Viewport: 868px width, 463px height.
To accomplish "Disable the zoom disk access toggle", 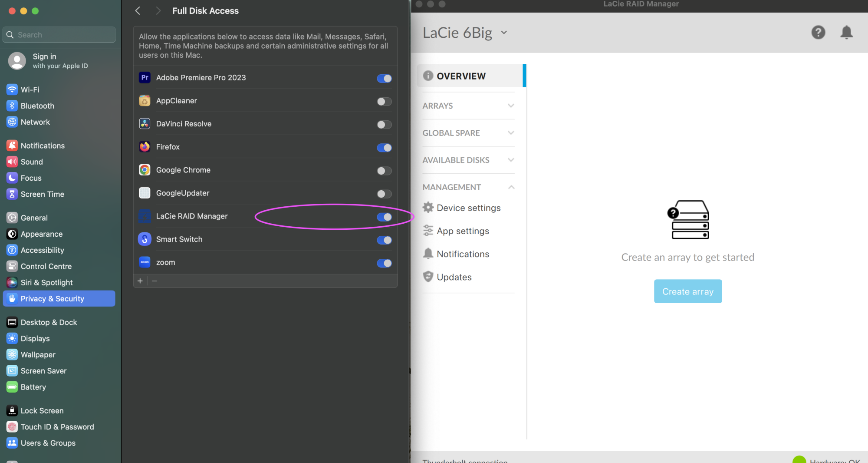I will tap(384, 263).
